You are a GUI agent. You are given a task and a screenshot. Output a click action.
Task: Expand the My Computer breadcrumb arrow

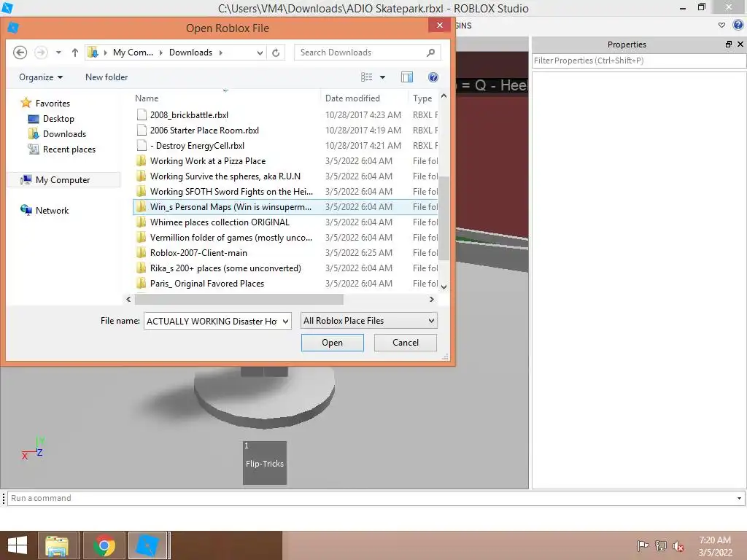160,52
